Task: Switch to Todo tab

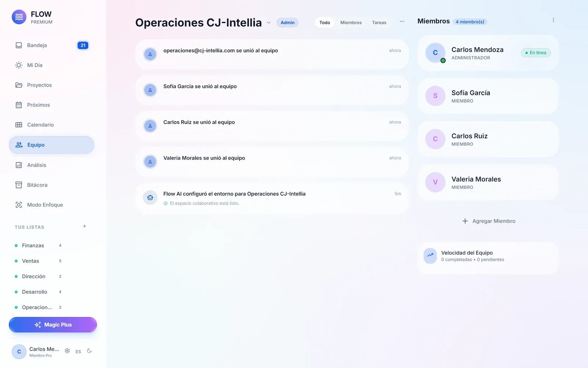Action: click(x=325, y=22)
